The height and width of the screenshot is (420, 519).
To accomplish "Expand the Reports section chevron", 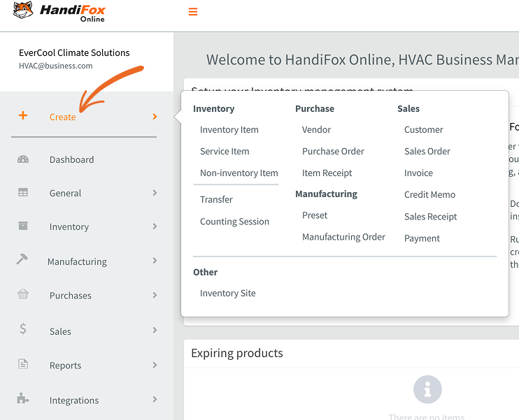I will point(155,365).
